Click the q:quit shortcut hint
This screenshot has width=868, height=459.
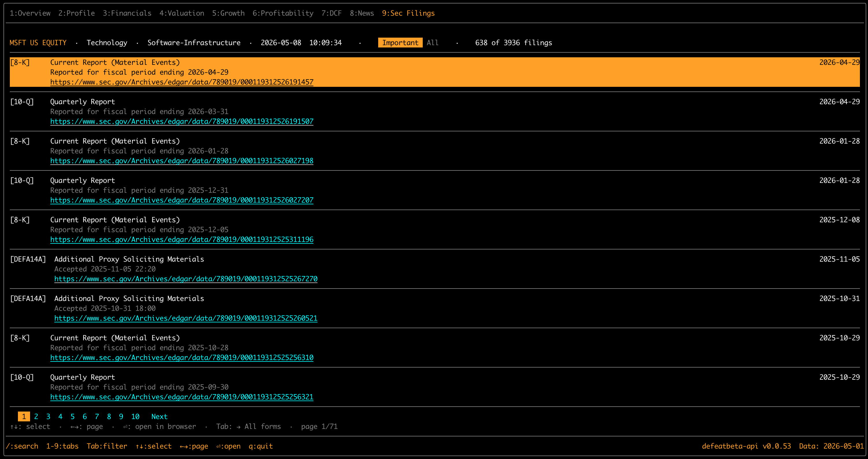click(261, 446)
